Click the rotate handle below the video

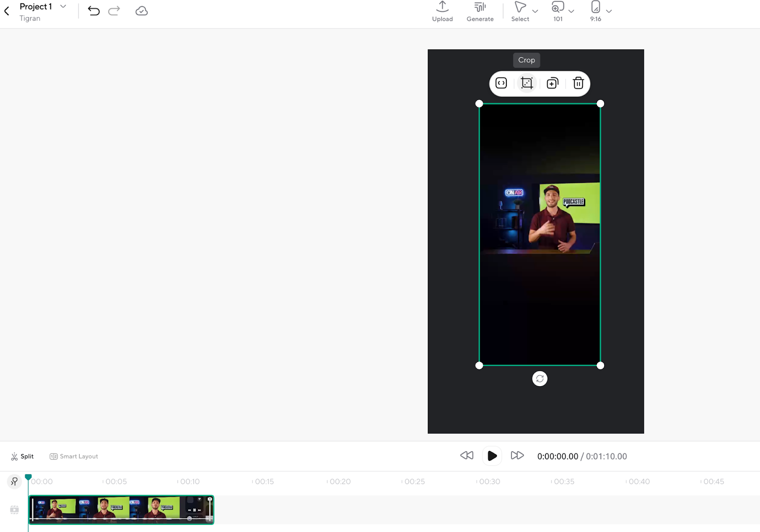coord(540,379)
